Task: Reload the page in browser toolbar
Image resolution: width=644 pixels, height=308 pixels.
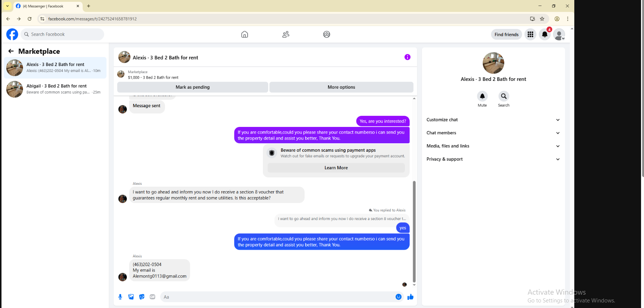Action: pyautogui.click(x=30, y=19)
